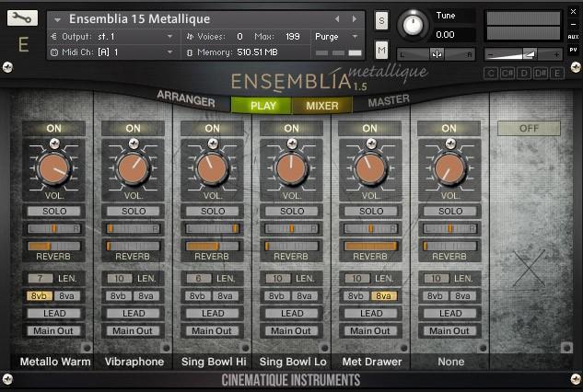Enable the OFF switch on seventh channel
The height and width of the screenshot is (392, 583).
528,128
